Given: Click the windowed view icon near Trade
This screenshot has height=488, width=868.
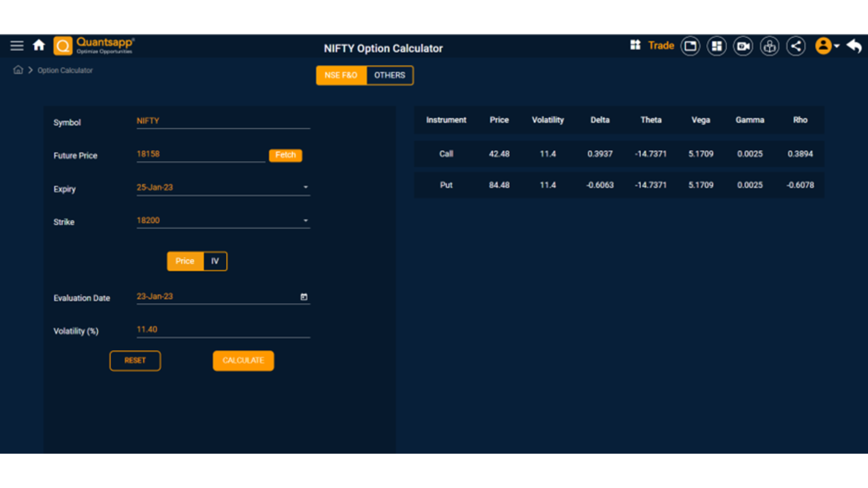Looking at the screenshot, I should pyautogui.click(x=690, y=46).
